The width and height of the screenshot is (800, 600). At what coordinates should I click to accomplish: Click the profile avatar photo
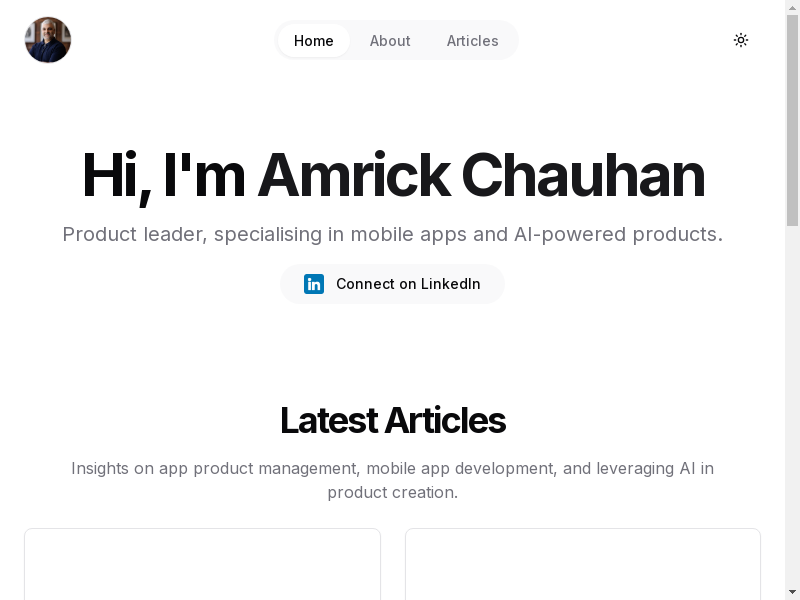(x=48, y=40)
